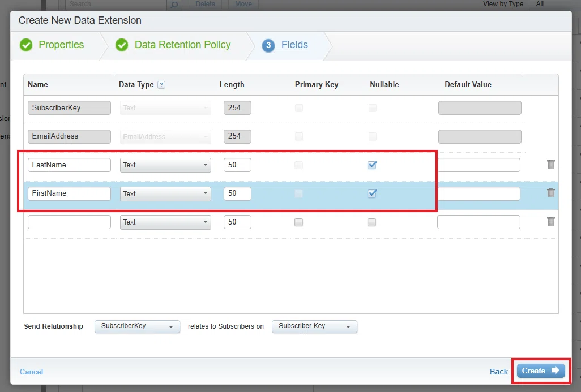581x392 pixels.
Task: Click the search magnifier icon behind dialog
Action: [174, 5]
